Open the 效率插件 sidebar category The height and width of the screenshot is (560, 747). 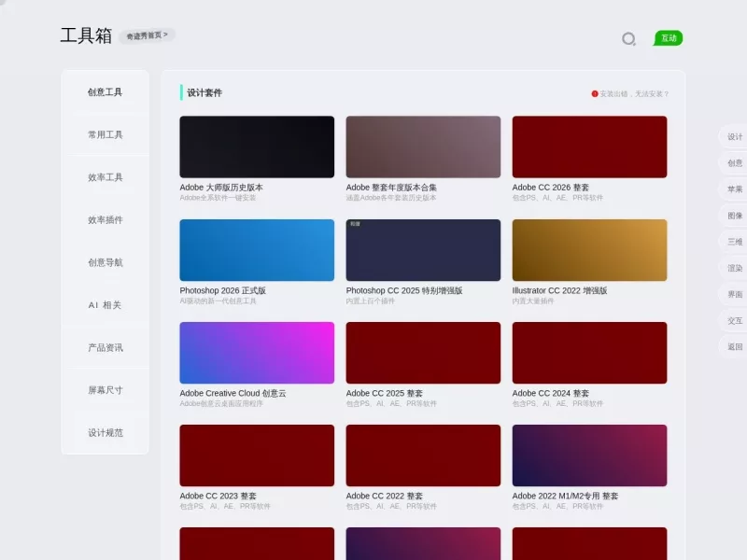(105, 219)
